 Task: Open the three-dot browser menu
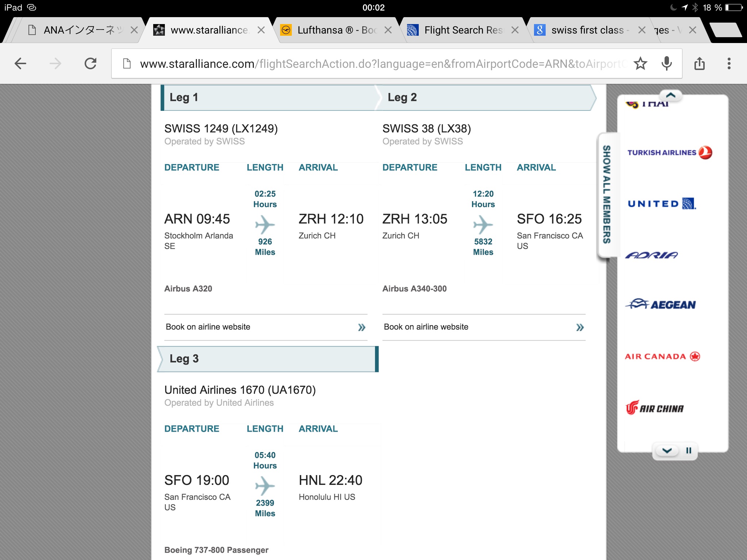coord(729,64)
